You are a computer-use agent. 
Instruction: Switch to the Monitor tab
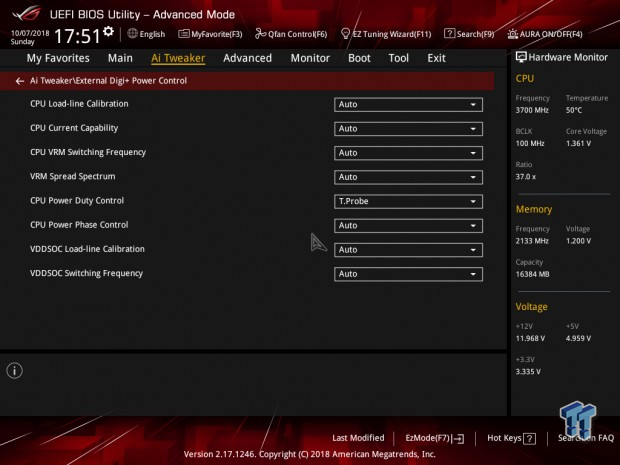coord(310,58)
